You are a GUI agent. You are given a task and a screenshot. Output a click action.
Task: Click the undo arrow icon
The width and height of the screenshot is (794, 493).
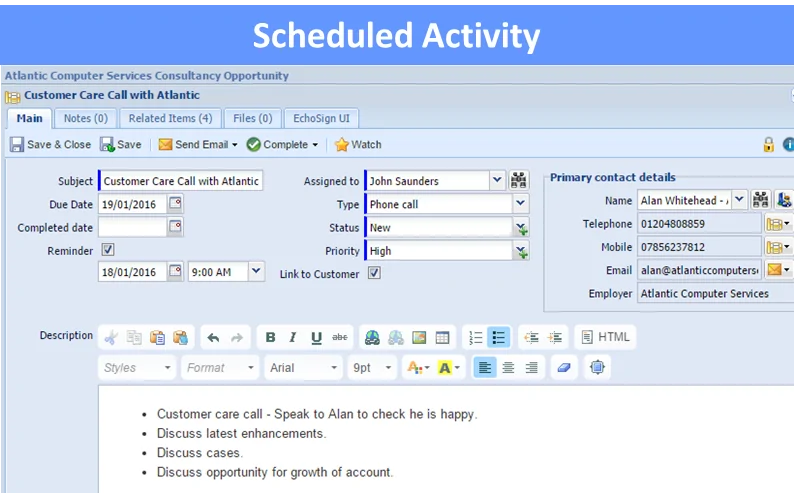click(213, 338)
